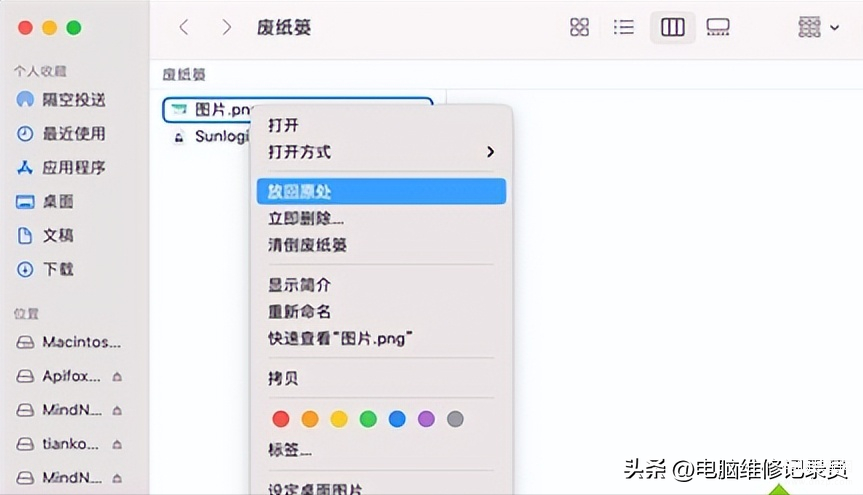Choose 放回原处 in context menu

point(381,191)
